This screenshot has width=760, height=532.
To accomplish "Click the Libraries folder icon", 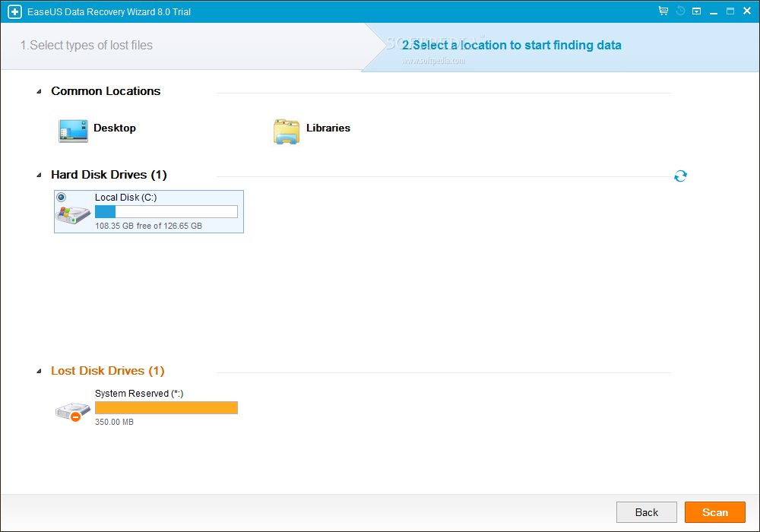I will click(286, 131).
